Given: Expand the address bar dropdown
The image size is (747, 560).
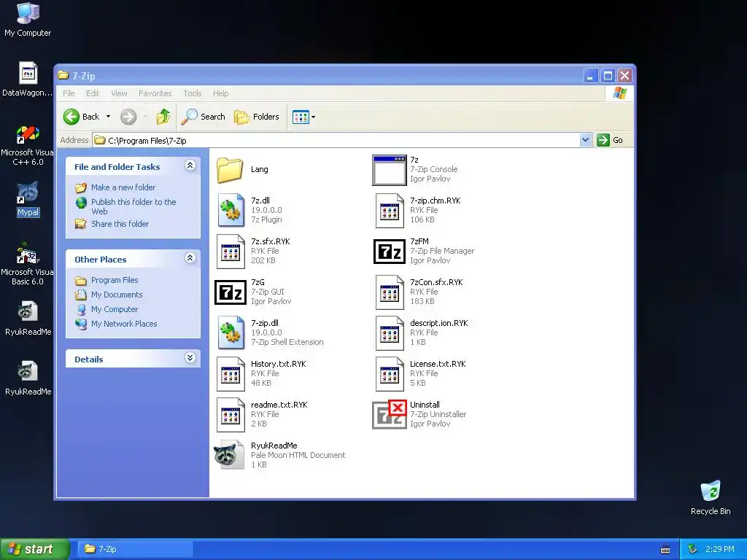Looking at the screenshot, I should click(586, 140).
